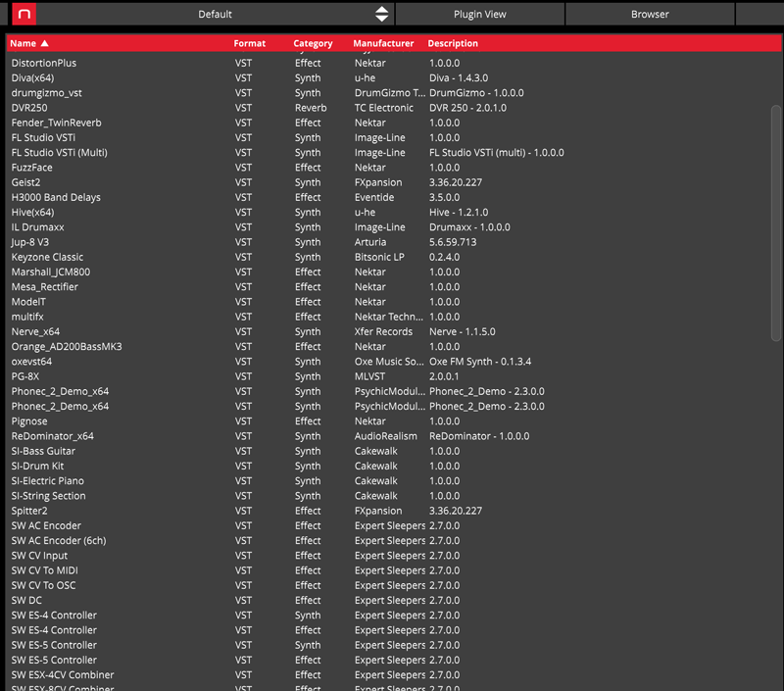Click the Reverb category cell

[311, 108]
